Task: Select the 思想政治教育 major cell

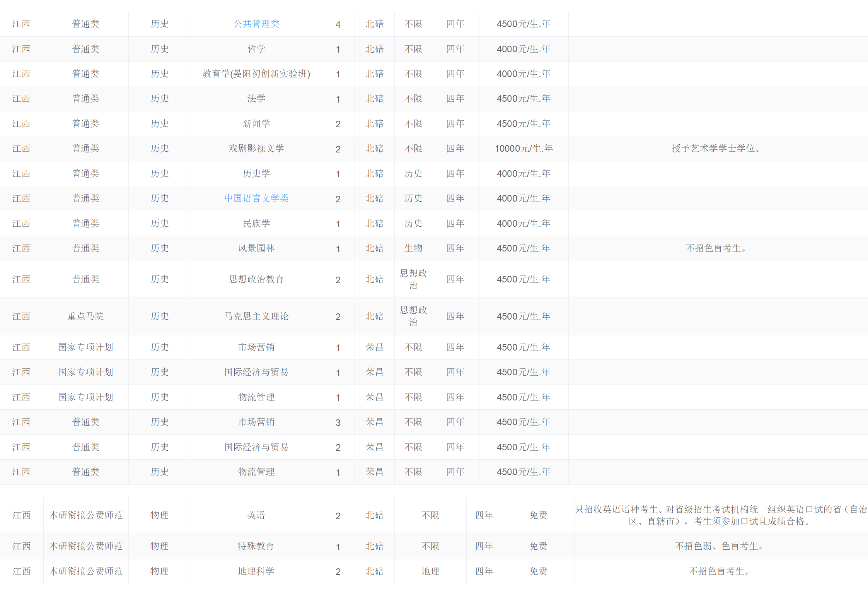Action: click(256, 279)
